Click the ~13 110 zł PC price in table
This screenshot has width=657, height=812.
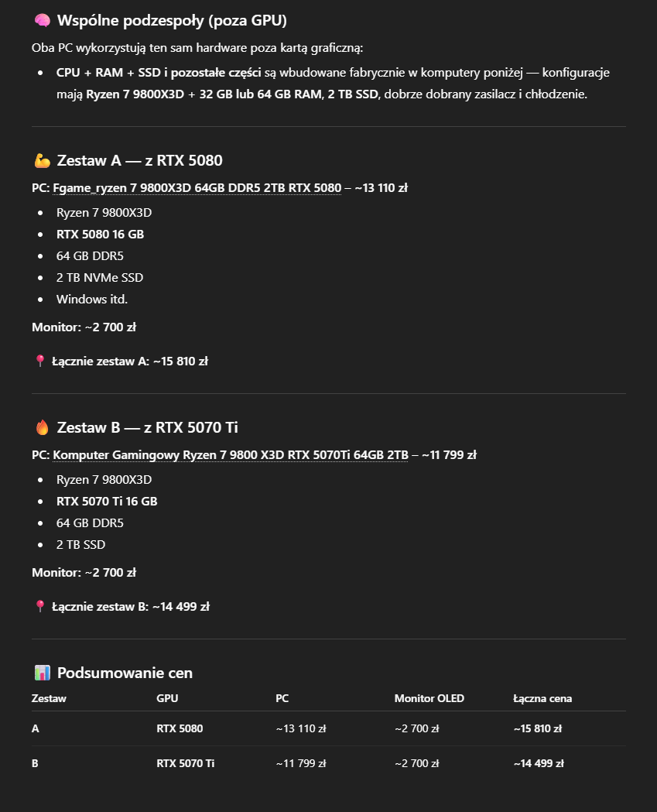tap(300, 728)
